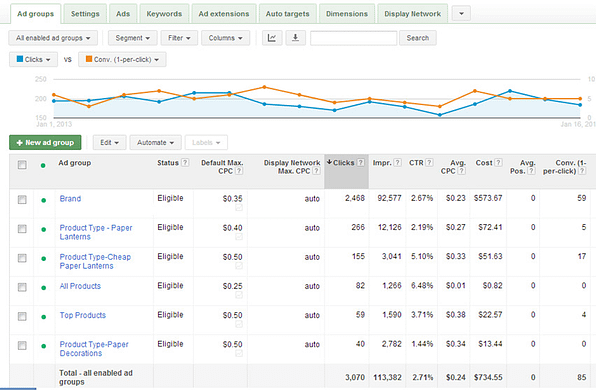Open the Edit dropdown
This screenshot has height=390, width=596.
109,143
